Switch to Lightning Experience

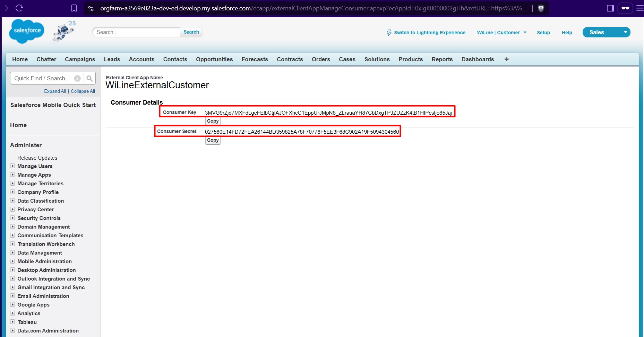pos(426,33)
